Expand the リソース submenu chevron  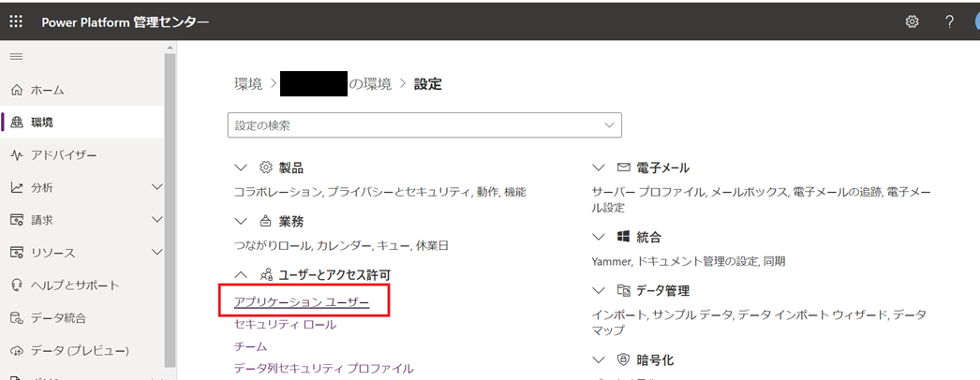coord(157,252)
